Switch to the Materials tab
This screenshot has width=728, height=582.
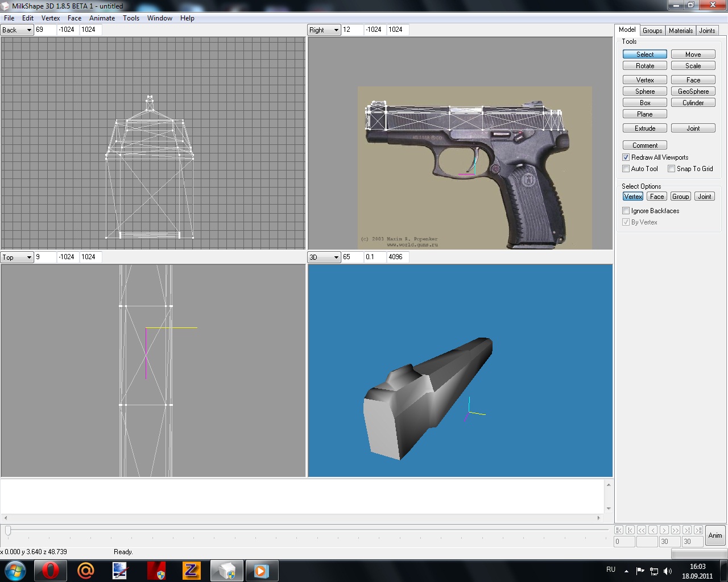(x=680, y=31)
